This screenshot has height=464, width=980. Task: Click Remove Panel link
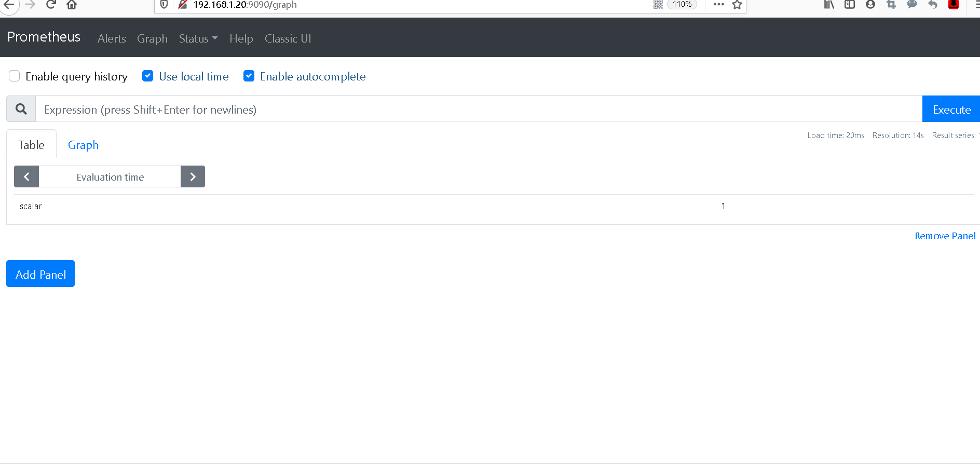[945, 236]
